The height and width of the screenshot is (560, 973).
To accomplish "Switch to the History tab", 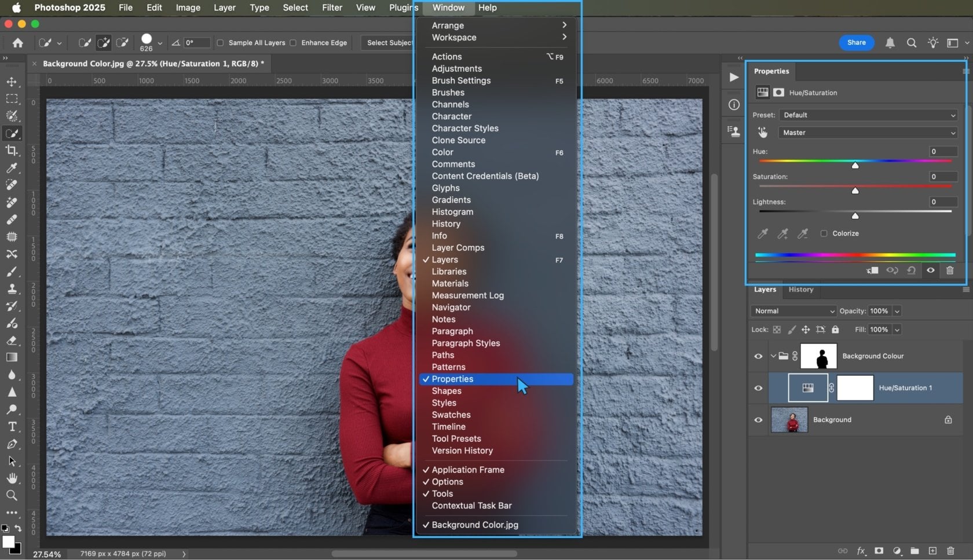I will (x=800, y=290).
